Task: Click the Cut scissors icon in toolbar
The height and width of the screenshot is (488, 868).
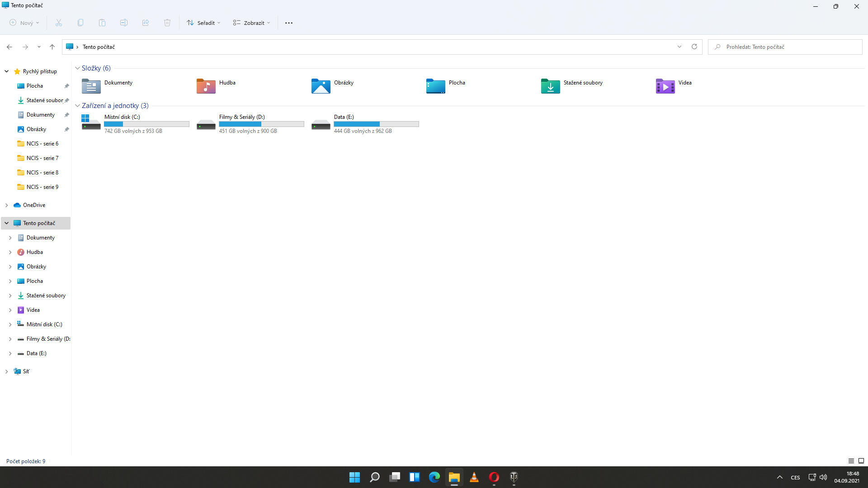Action: point(59,23)
